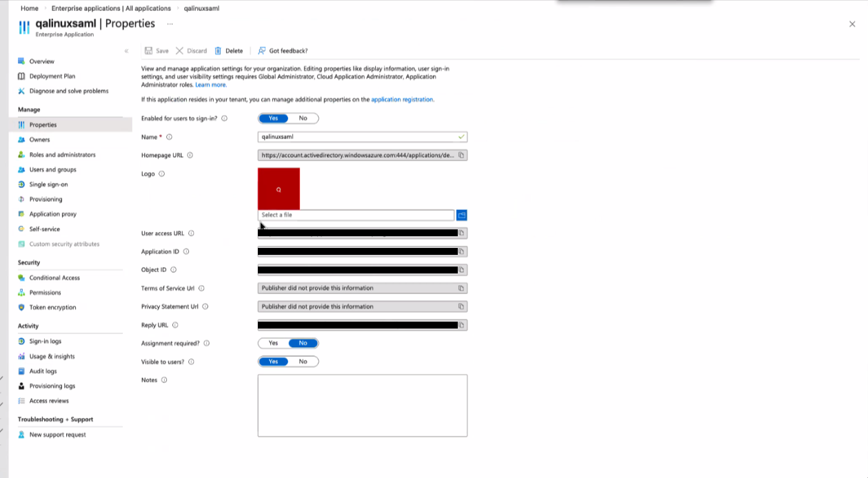The image size is (868, 478).
Task: Click into the Notes text area
Action: [x=362, y=405]
